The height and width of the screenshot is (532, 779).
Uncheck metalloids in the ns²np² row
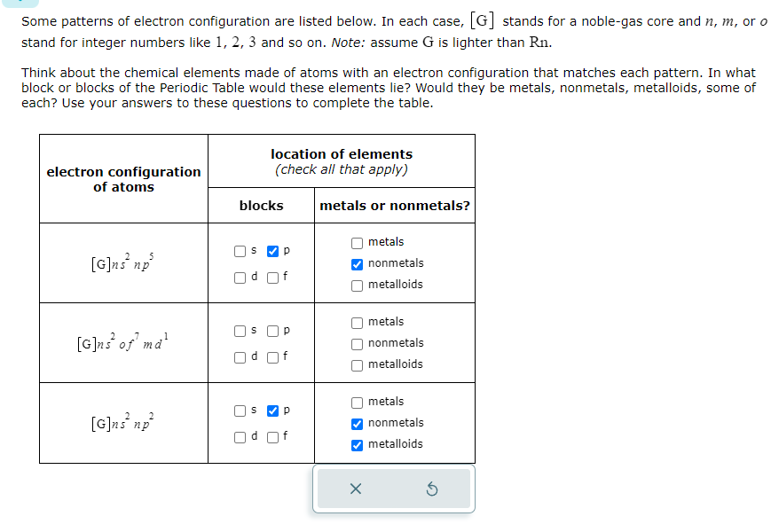[356, 444]
